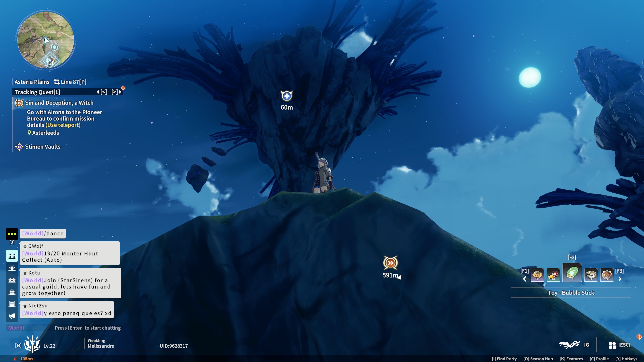Screen dimensions: 644x362
Task: Open main menu grid icon
Action: [612, 345]
